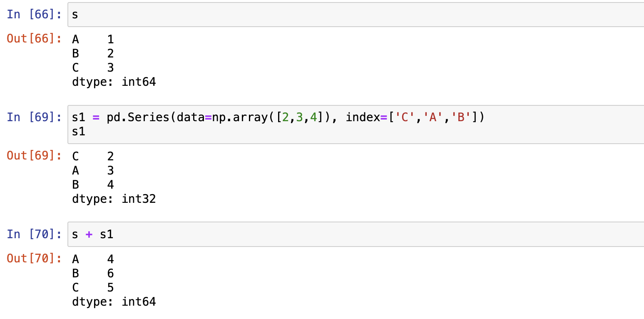Select the In [70] prompt label
This screenshot has height=319, width=644.
[34, 234]
